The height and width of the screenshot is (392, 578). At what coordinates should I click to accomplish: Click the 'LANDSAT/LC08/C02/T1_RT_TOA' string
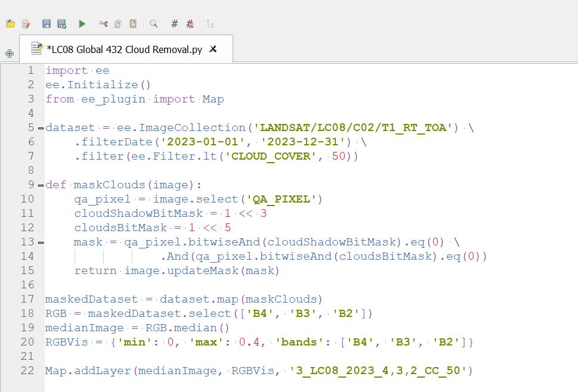pos(353,127)
